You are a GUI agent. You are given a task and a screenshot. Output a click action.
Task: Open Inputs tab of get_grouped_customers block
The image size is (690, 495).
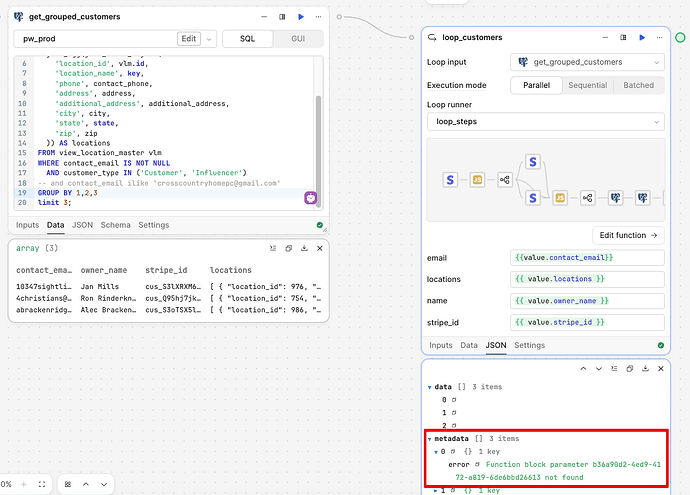pyautogui.click(x=27, y=225)
